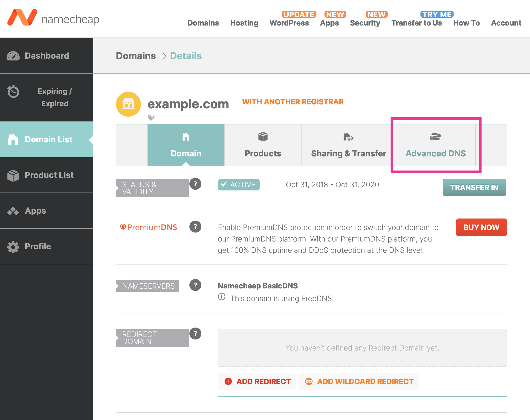Click the REDIRECT DOMAIN section label
This screenshot has height=420, width=530.
pyautogui.click(x=152, y=338)
